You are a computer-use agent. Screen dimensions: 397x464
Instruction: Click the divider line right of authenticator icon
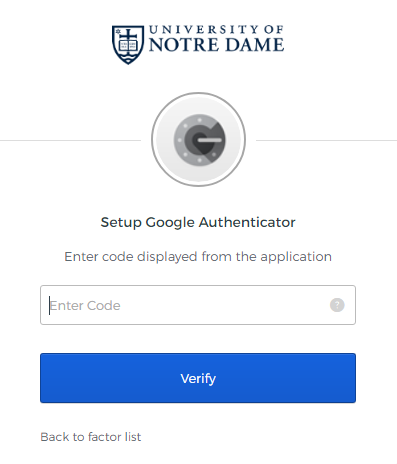point(326,140)
